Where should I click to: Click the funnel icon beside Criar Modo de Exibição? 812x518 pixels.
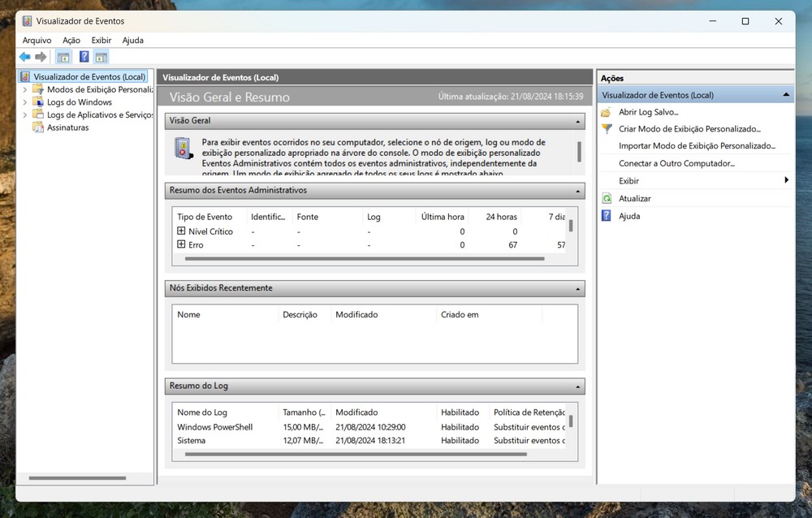point(607,129)
